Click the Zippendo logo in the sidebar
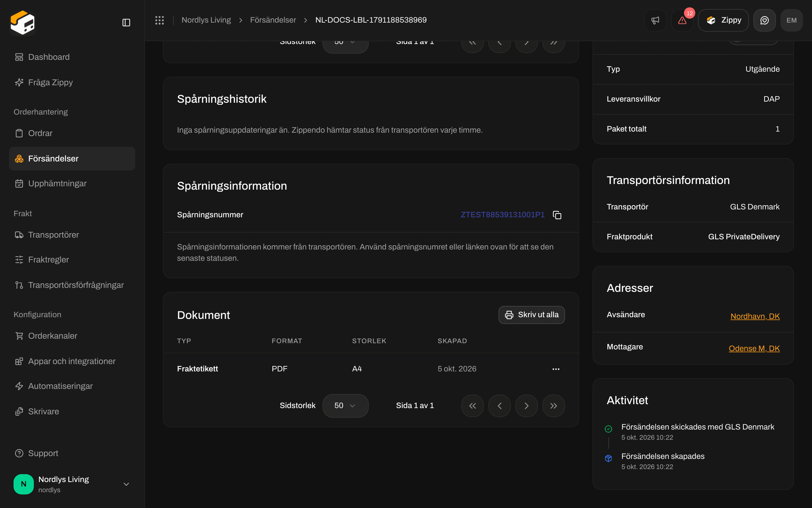 (x=23, y=23)
